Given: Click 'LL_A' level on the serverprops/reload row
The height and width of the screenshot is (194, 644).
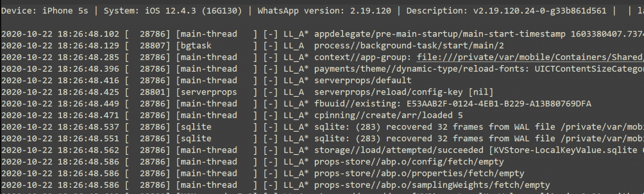Looking at the screenshot, I should (x=294, y=92).
